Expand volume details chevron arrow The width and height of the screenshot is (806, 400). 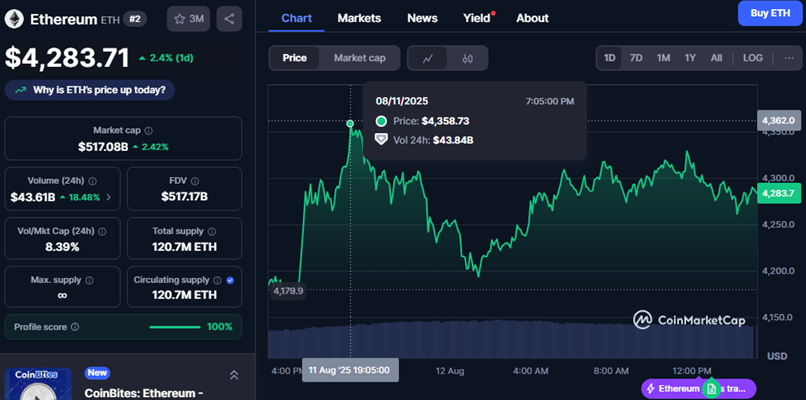point(108,197)
